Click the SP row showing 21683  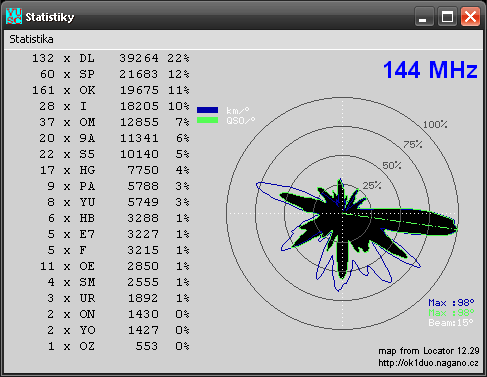pyautogui.click(x=110, y=74)
